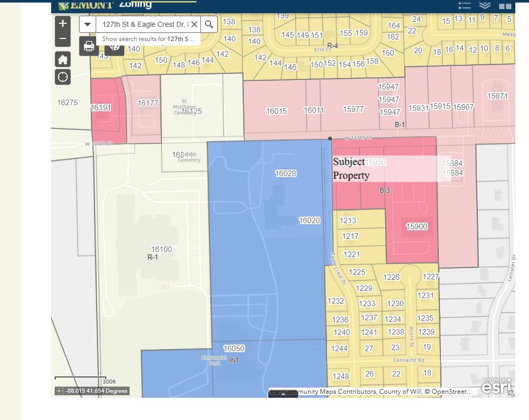Open the Basemap Gallery widget
Screen dimensions: 529x420
505,6
